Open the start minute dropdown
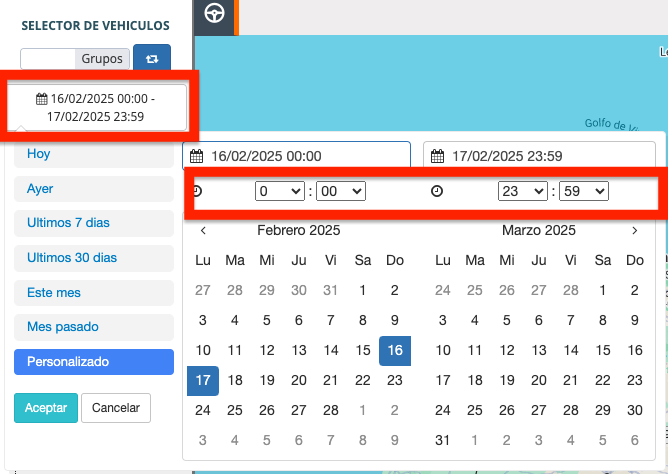The height and width of the screenshot is (474, 668). coord(342,190)
